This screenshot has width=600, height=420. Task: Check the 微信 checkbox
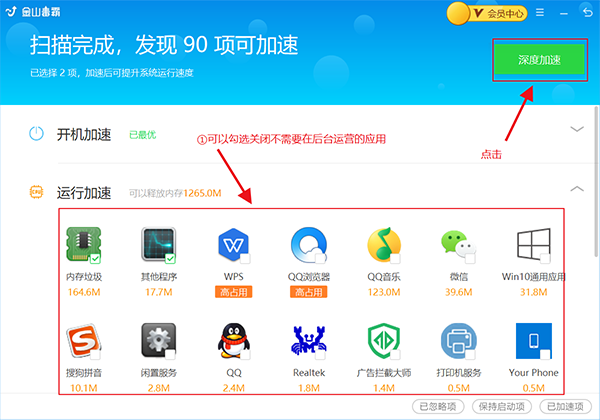pos(470,259)
